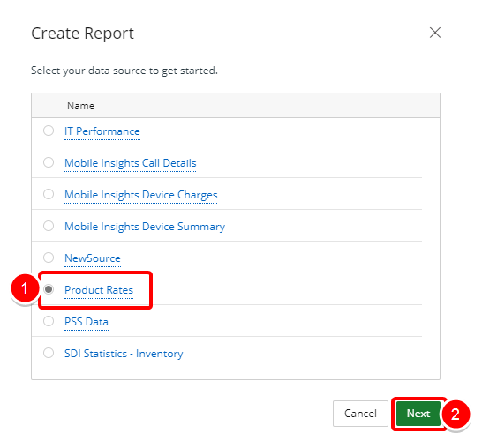
Task: Click the Cancel button
Action: click(360, 414)
